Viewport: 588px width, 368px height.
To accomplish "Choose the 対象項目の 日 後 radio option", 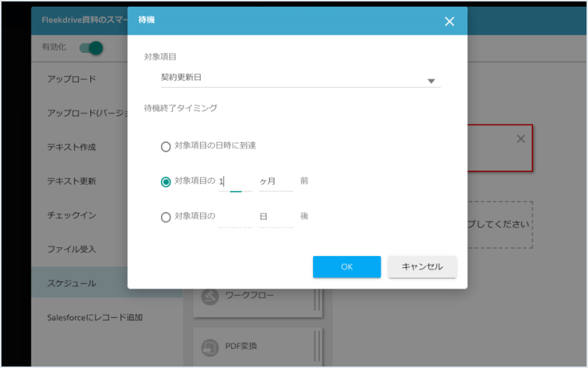I will [x=166, y=217].
